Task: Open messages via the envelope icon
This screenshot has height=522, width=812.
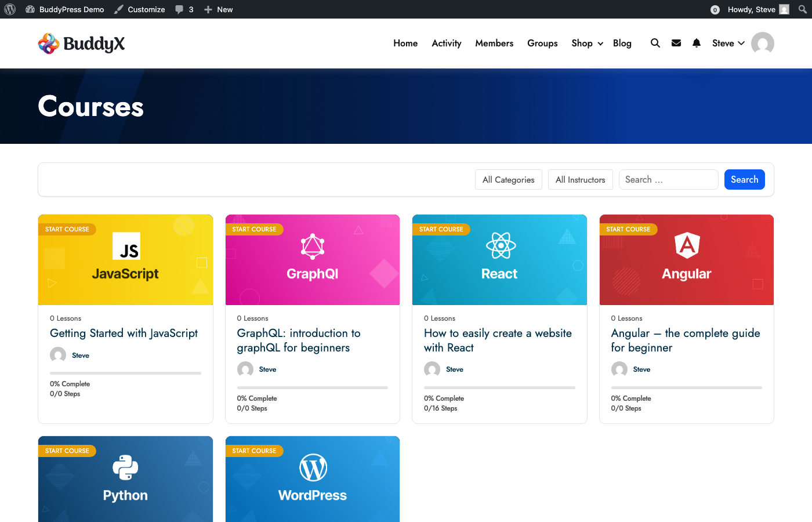Action: click(x=676, y=43)
